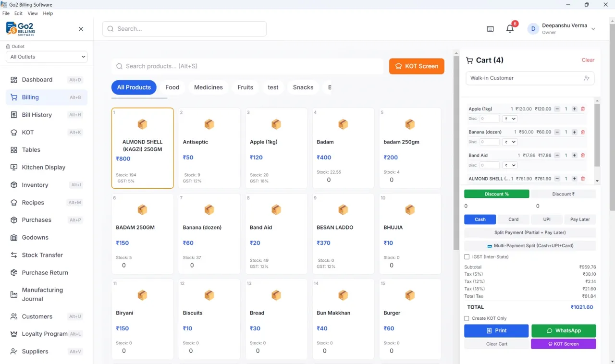Close the sidebar with the X icon

81,29
